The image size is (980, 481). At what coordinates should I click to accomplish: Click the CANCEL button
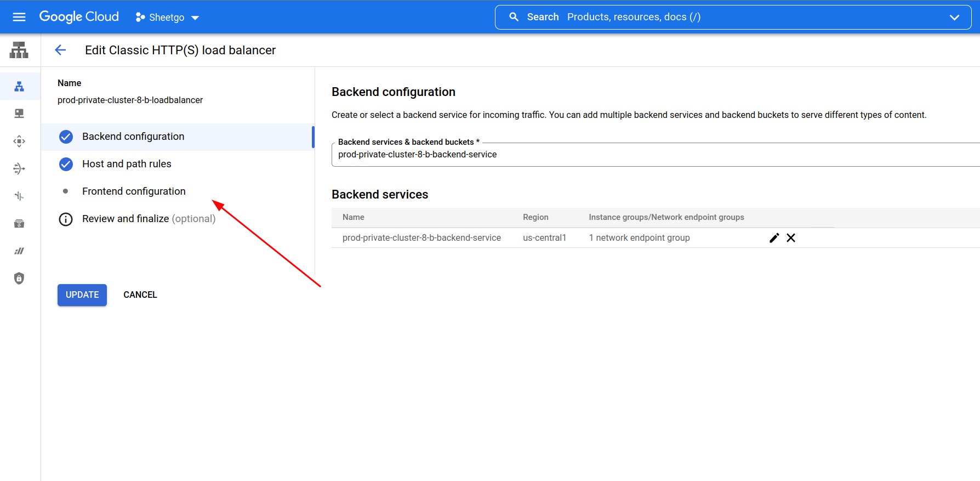[140, 295]
